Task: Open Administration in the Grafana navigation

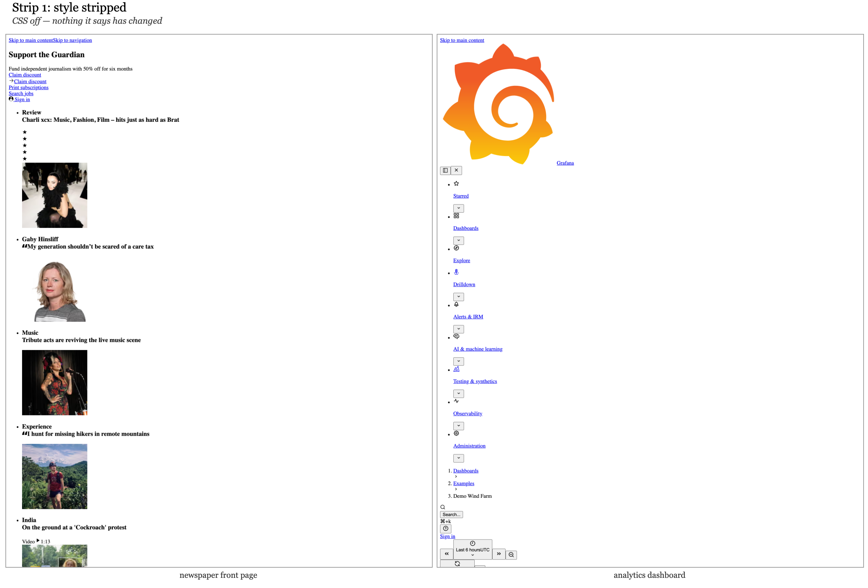Action: pos(470,446)
